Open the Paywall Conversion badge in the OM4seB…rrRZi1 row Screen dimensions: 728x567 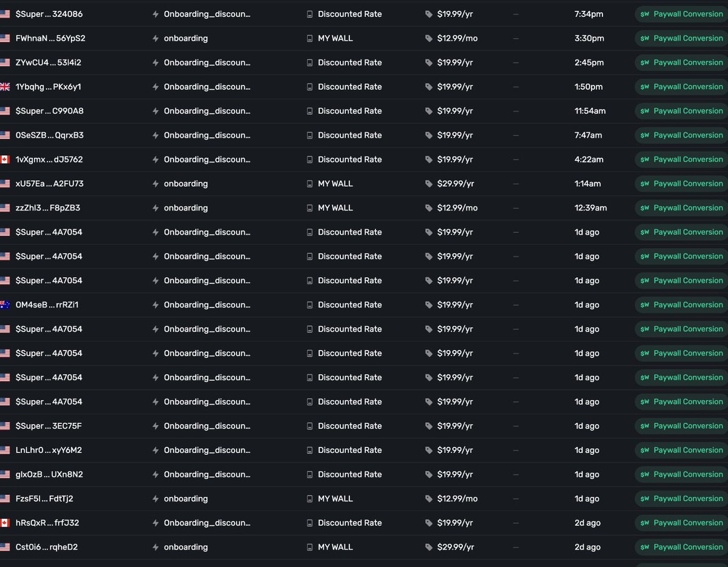click(x=681, y=305)
